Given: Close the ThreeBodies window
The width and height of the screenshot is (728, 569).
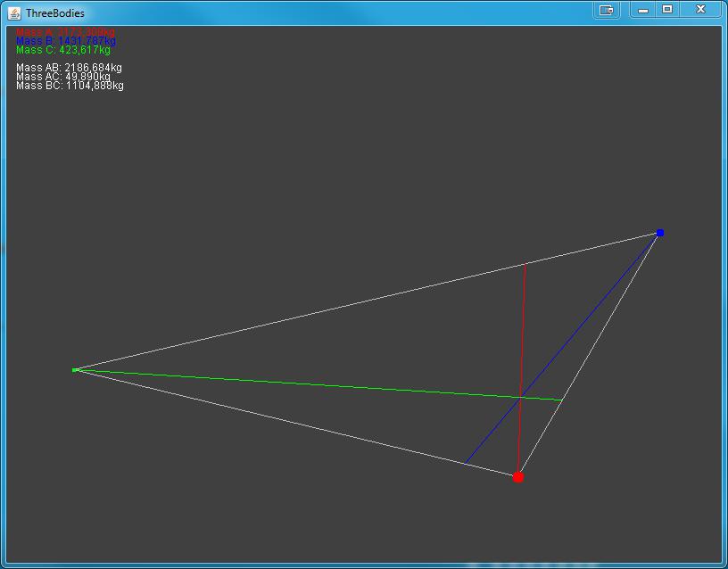Looking at the screenshot, I should (701, 10).
